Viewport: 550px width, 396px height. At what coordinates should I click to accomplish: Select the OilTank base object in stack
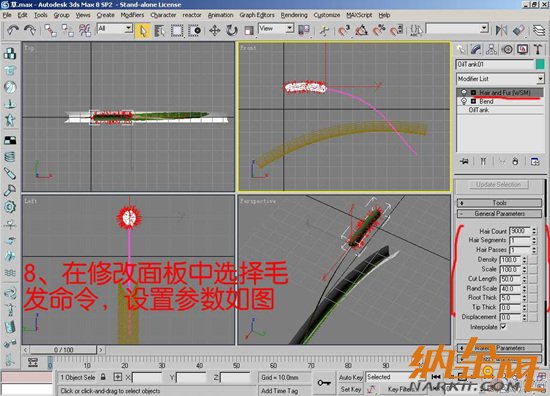pos(478,110)
